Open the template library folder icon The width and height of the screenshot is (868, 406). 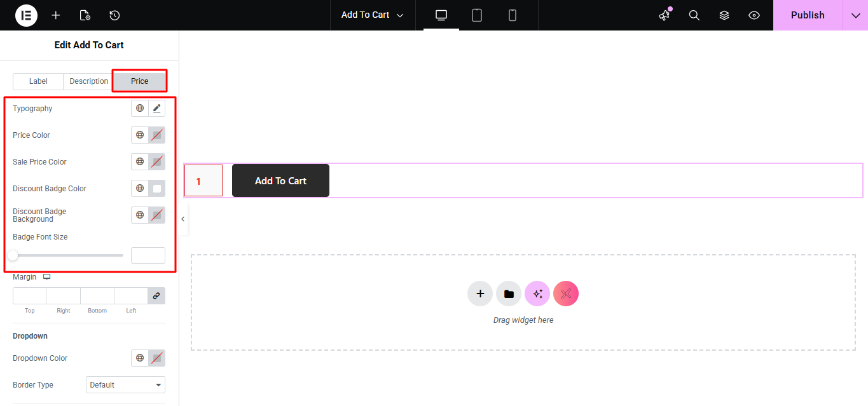coord(509,294)
